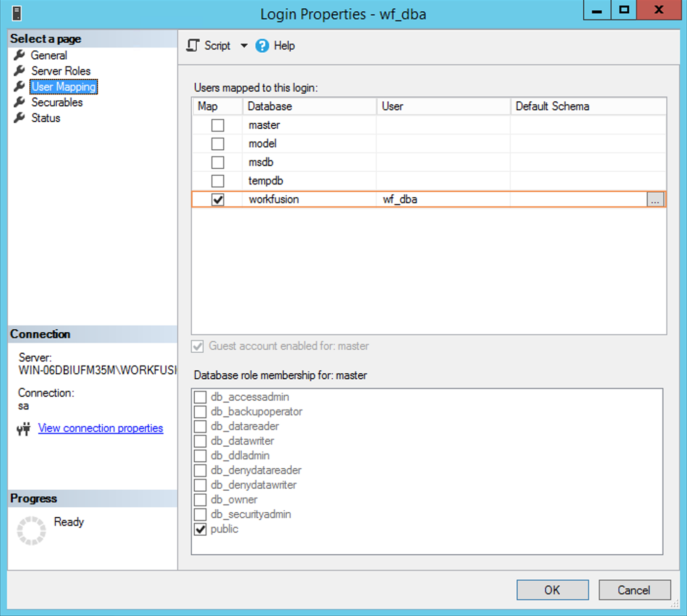Screen dimensions: 687x616
Task: Click the wf_dba user cell
Action: coord(443,200)
